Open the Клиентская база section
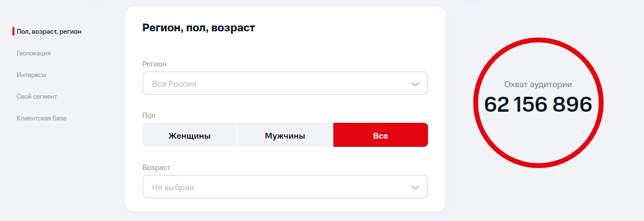The width and height of the screenshot is (644, 221). (x=41, y=118)
